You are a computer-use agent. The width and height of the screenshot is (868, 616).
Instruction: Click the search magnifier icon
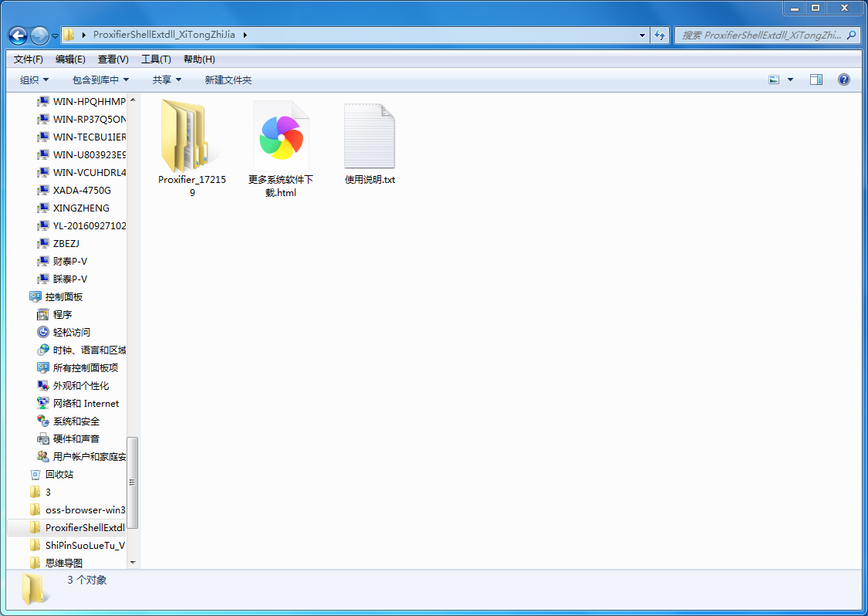[x=851, y=35]
